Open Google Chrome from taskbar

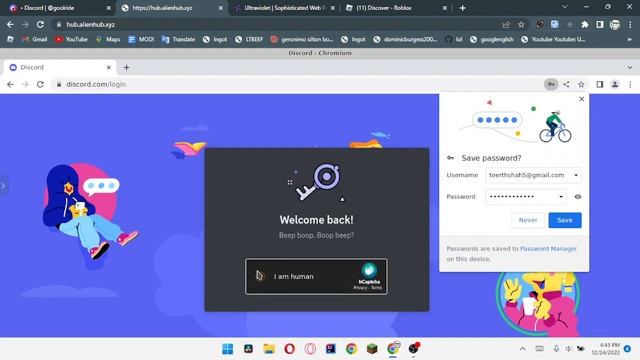351,349
